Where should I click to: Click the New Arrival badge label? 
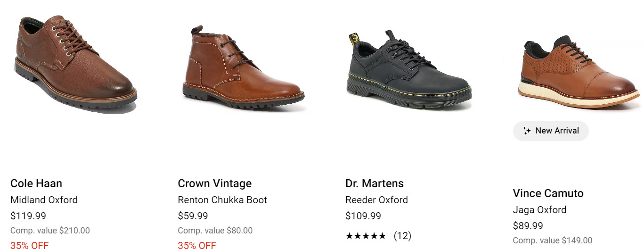coord(557,131)
